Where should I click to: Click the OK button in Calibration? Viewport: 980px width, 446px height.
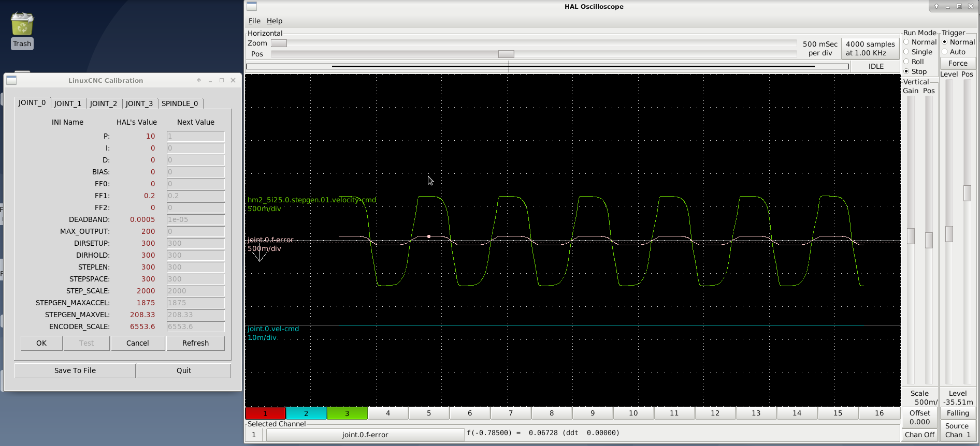coord(41,343)
